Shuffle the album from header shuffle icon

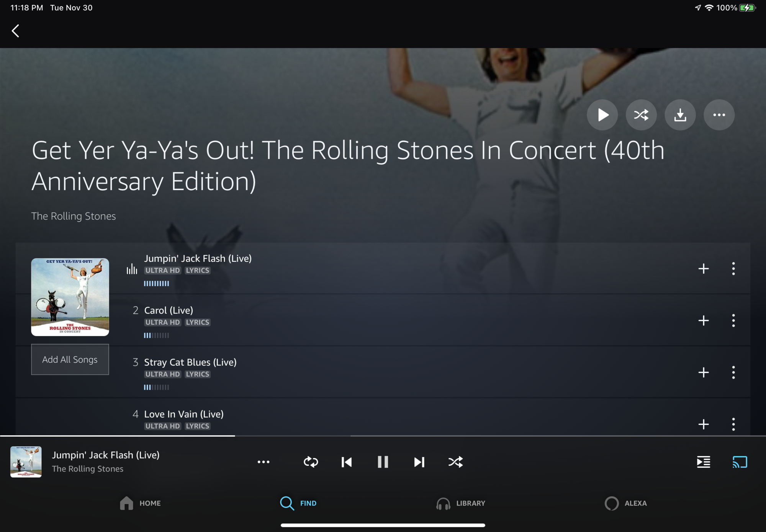pyautogui.click(x=641, y=115)
